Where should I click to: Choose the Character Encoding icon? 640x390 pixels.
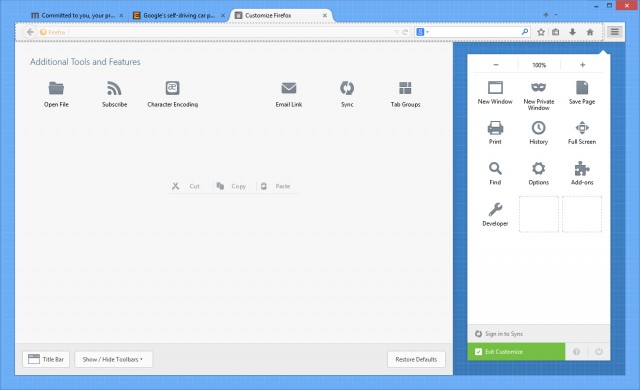[173, 88]
